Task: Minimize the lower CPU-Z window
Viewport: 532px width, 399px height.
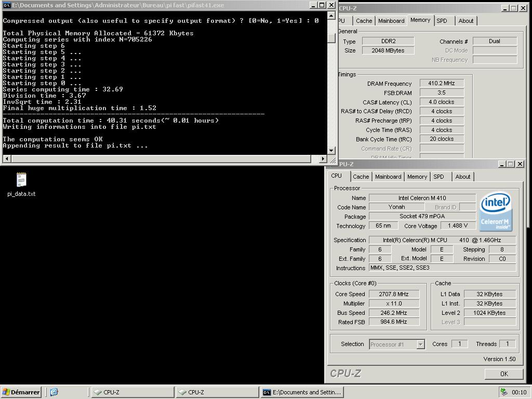Action: pyautogui.click(x=502, y=164)
